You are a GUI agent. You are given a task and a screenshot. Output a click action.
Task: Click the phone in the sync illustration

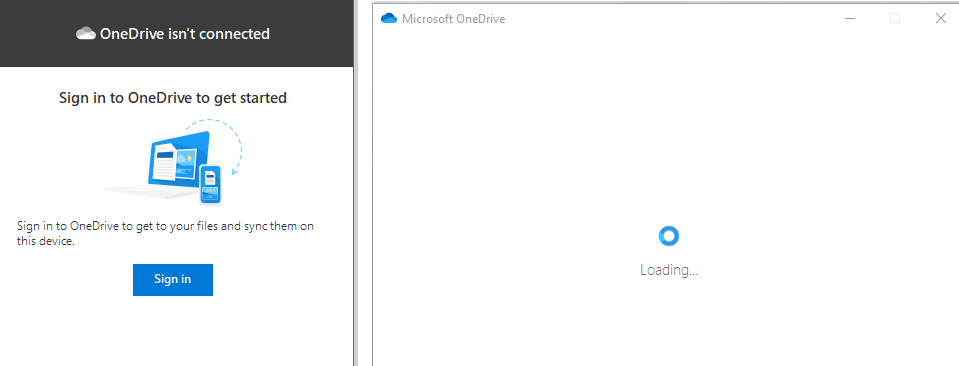[x=210, y=184]
